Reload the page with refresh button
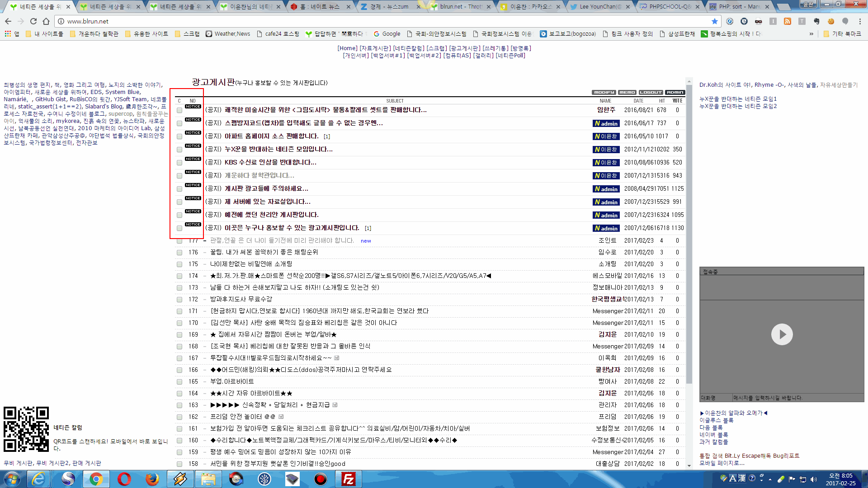Image resolution: width=868 pixels, height=488 pixels. 33,21
